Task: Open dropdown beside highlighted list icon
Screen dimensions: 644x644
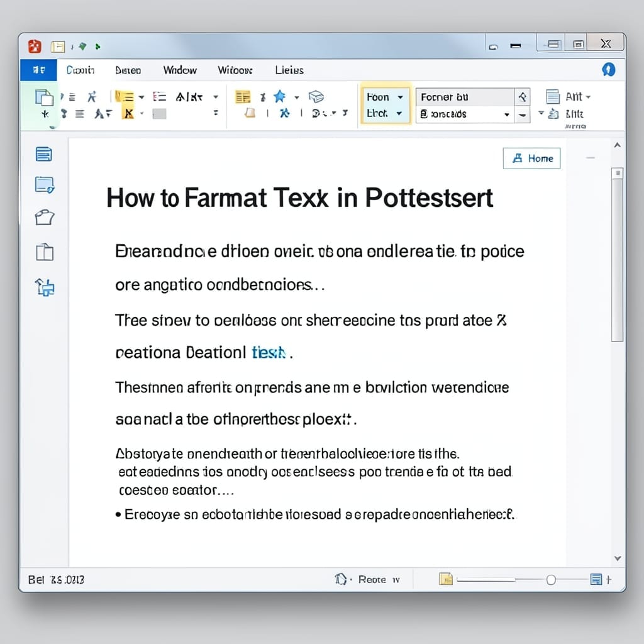Action: pos(142,97)
